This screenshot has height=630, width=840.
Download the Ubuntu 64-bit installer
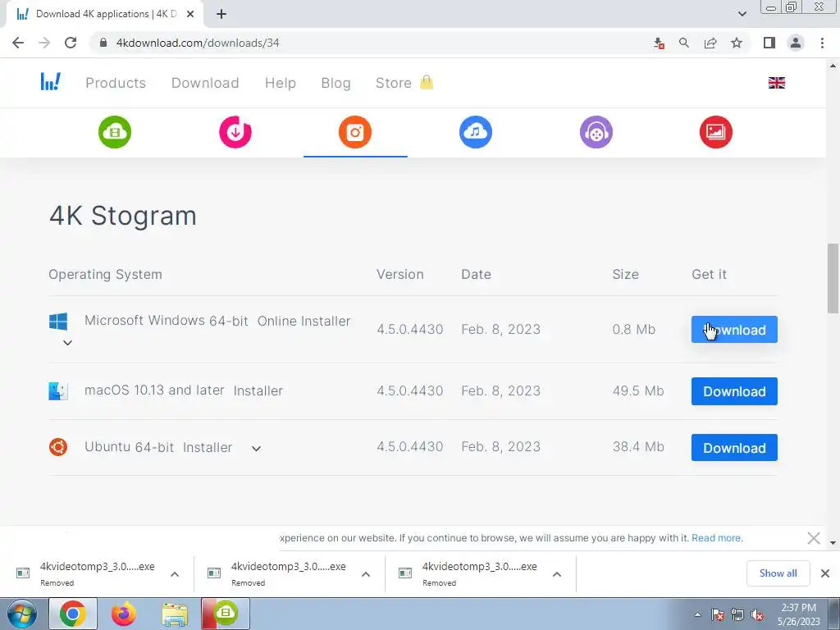click(734, 447)
